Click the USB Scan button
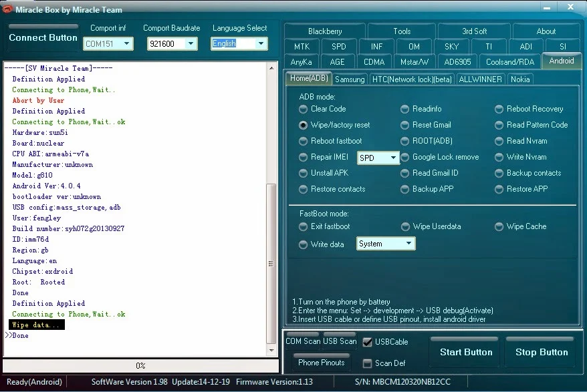The height and width of the screenshot is (392, 587). coord(340,341)
